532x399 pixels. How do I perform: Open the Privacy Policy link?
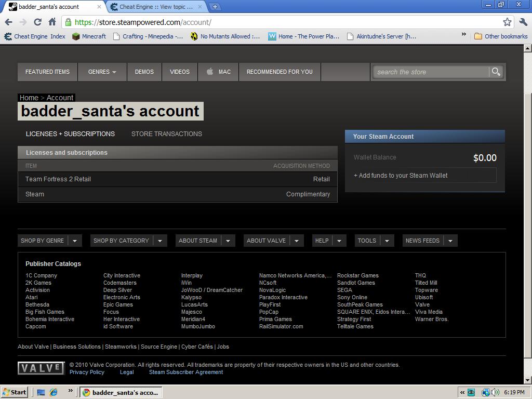pyautogui.click(x=87, y=372)
